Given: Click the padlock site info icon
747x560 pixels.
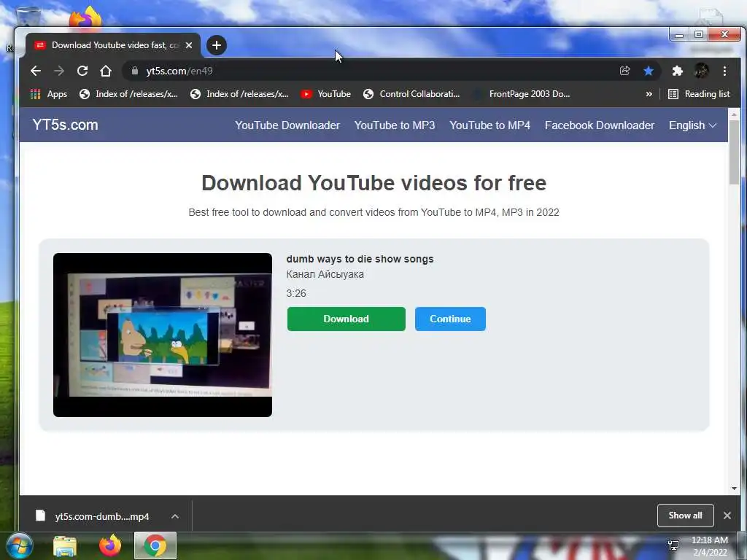Looking at the screenshot, I should (x=135, y=71).
